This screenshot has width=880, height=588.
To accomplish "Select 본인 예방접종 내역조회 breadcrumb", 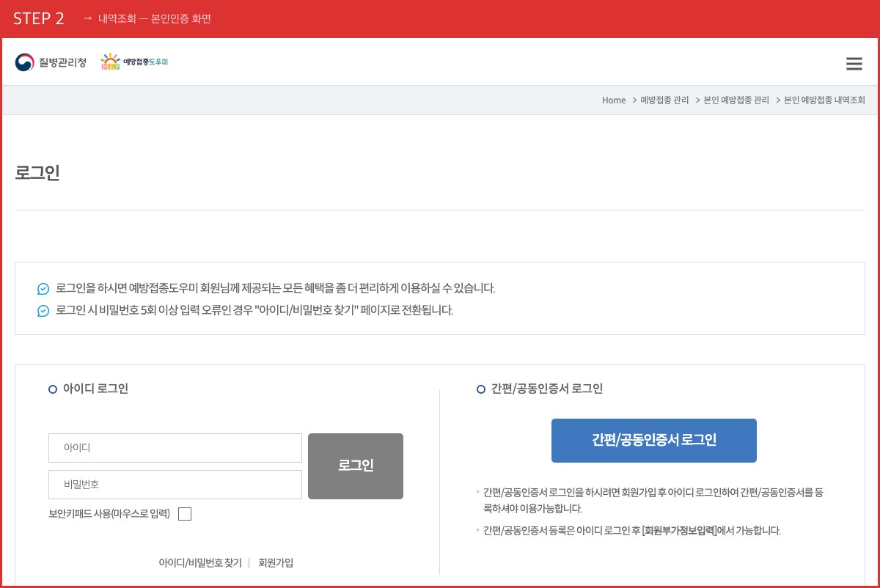I will point(824,100).
